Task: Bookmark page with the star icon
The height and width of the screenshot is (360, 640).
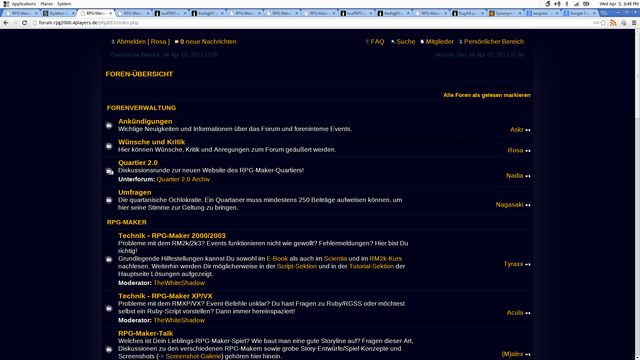Action: tap(603, 23)
